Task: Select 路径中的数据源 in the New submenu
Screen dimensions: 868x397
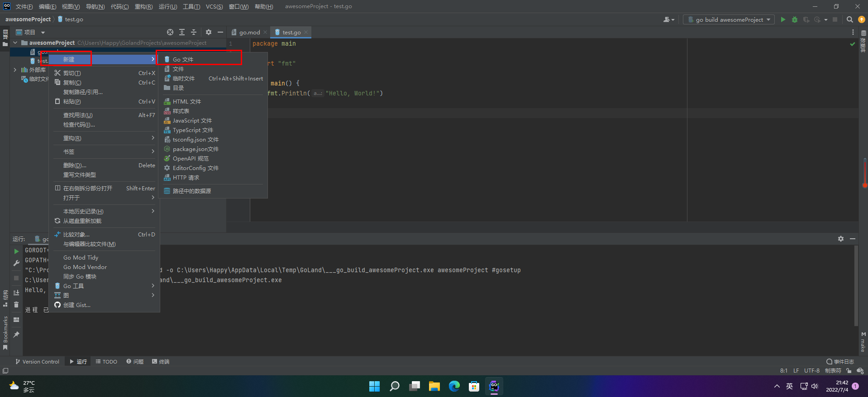Action: [212, 191]
